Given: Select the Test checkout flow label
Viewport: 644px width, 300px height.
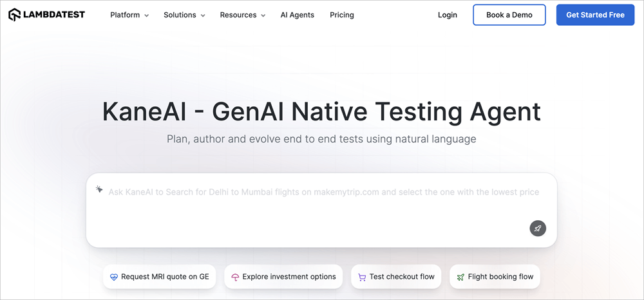Looking at the screenshot, I should (402, 277).
